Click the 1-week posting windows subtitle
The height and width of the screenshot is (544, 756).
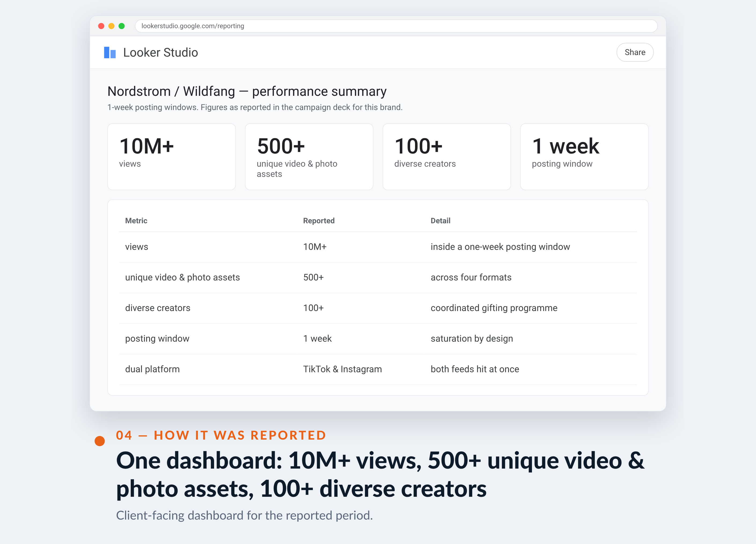click(255, 107)
